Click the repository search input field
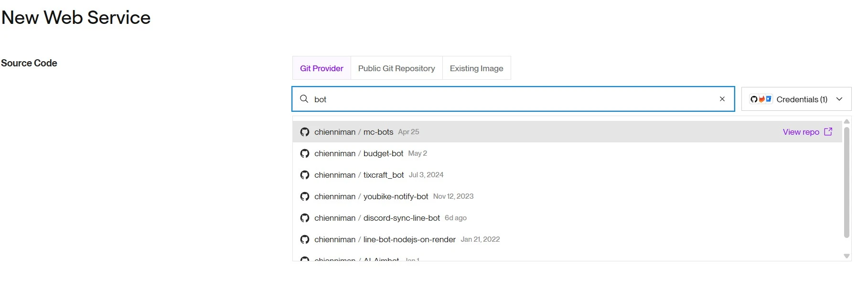The image size is (868, 290). click(x=511, y=99)
